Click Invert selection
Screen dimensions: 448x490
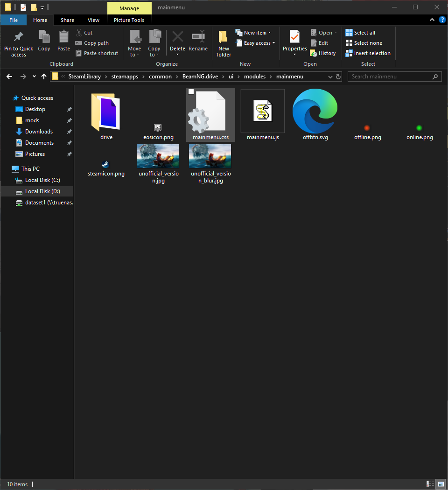(x=368, y=53)
